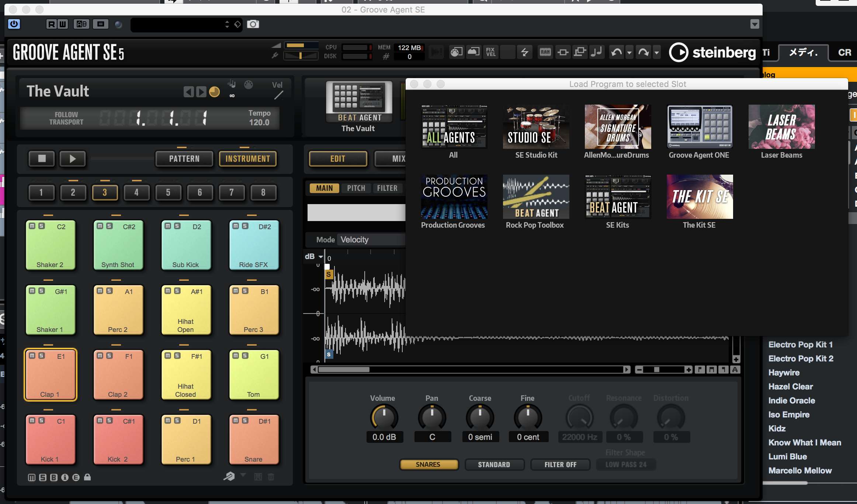Solo the Snare pad
Viewport: 857px width, 504px height.
pos(245,420)
